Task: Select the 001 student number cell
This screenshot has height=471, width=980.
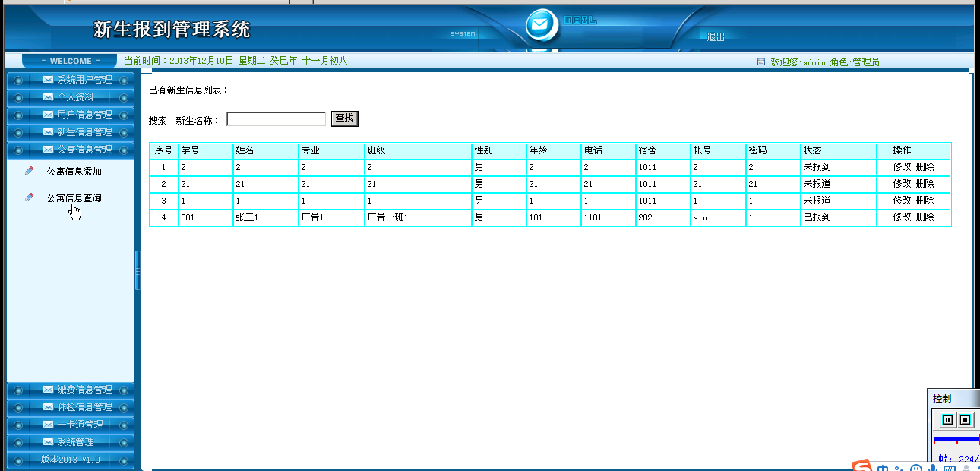Action: [205, 217]
